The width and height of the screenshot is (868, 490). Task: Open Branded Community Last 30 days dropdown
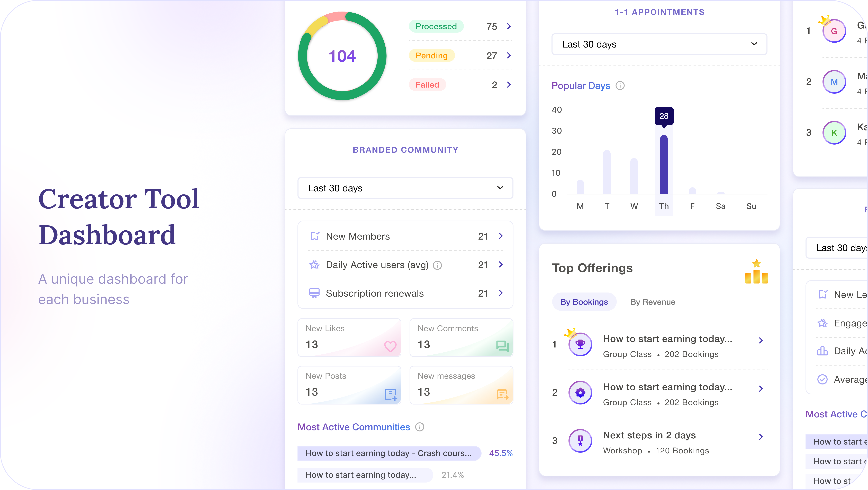pyautogui.click(x=405, y=188)
